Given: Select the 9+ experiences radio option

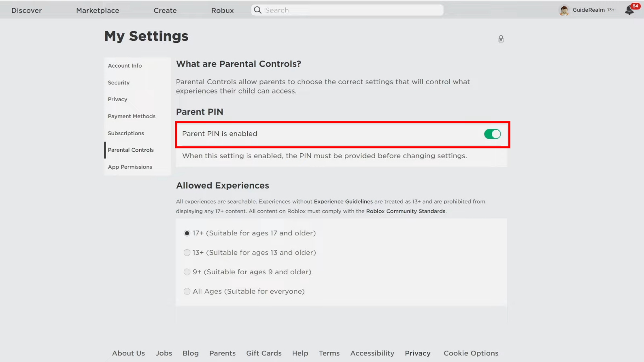Looking at the screenshot, I should 187,272.
